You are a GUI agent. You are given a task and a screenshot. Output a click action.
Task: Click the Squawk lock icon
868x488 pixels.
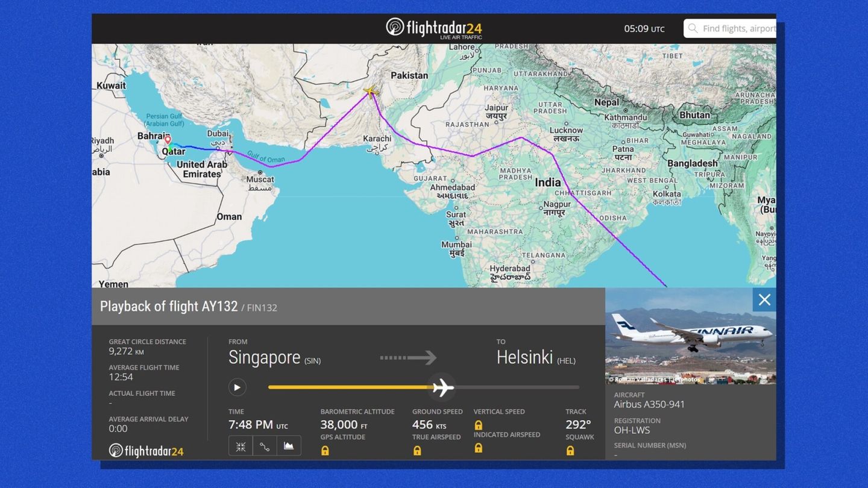click(570, 450)
